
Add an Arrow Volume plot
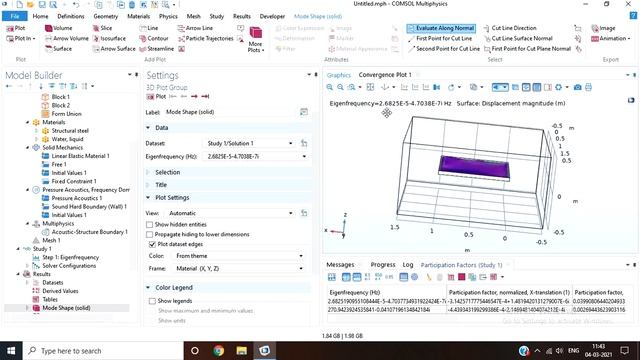(67, 38)
